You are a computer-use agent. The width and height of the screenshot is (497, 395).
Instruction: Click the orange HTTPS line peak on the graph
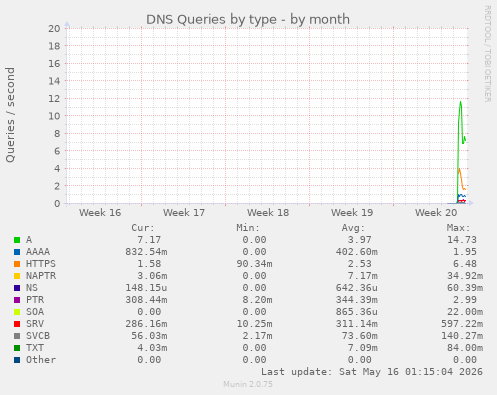(x=459, y=169)
